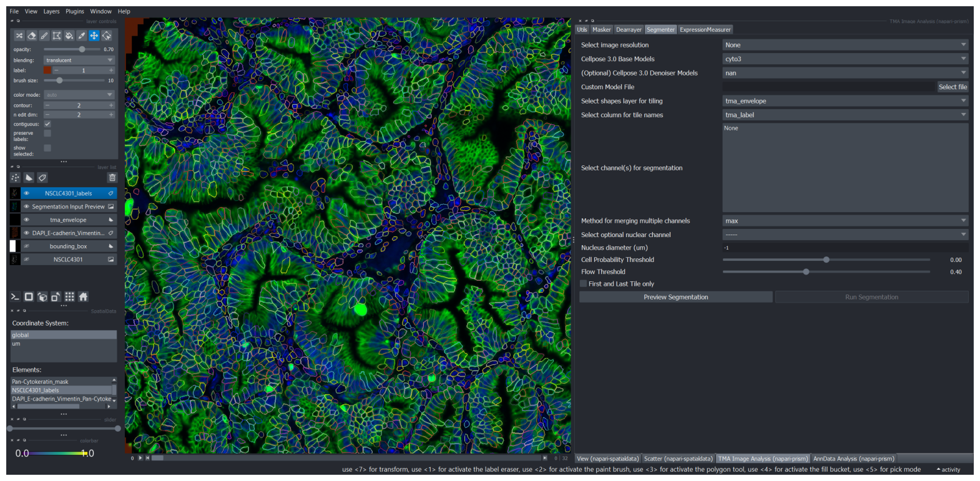Click Select file for custom model

click(953, 87)
